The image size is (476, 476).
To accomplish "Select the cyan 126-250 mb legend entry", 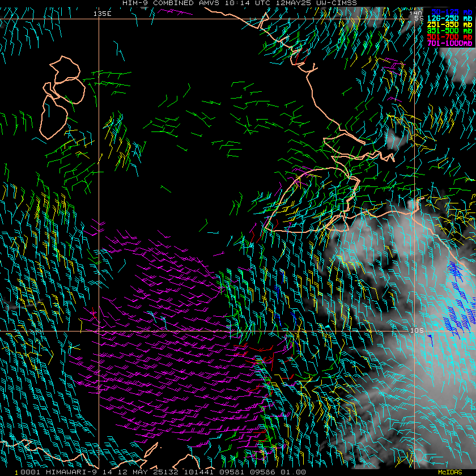I will (x=449, y=19).
